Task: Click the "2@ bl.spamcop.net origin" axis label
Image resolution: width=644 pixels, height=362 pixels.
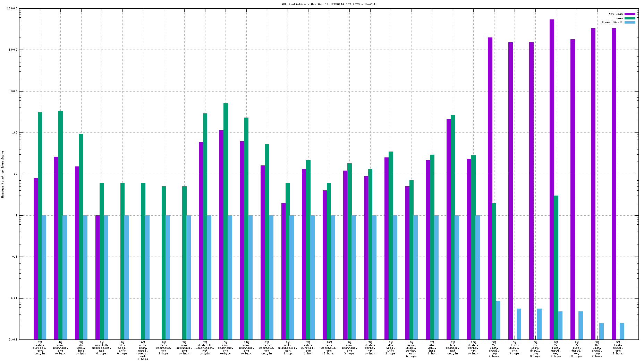Action: point(453,348)
